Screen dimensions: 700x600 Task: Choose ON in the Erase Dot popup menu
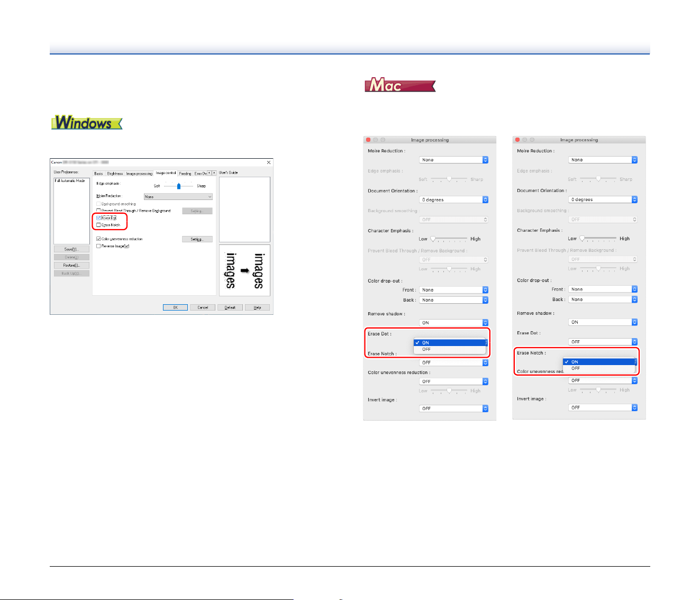(450, 343)
